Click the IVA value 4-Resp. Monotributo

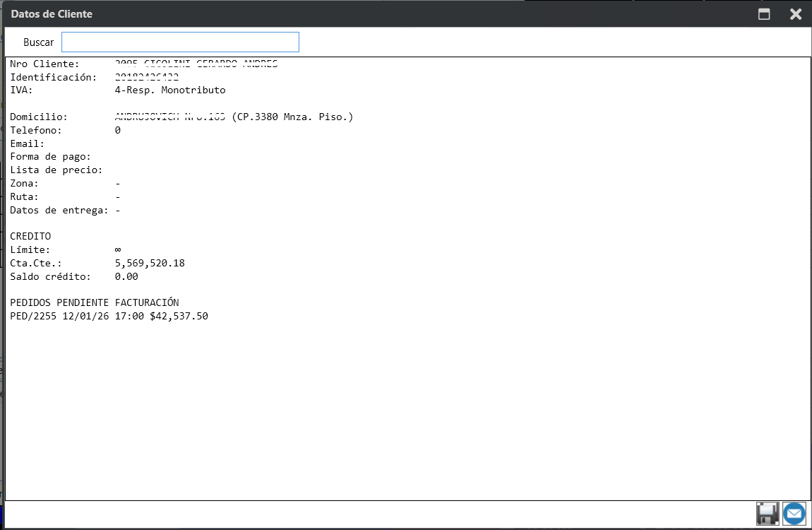tap(170, 90)
